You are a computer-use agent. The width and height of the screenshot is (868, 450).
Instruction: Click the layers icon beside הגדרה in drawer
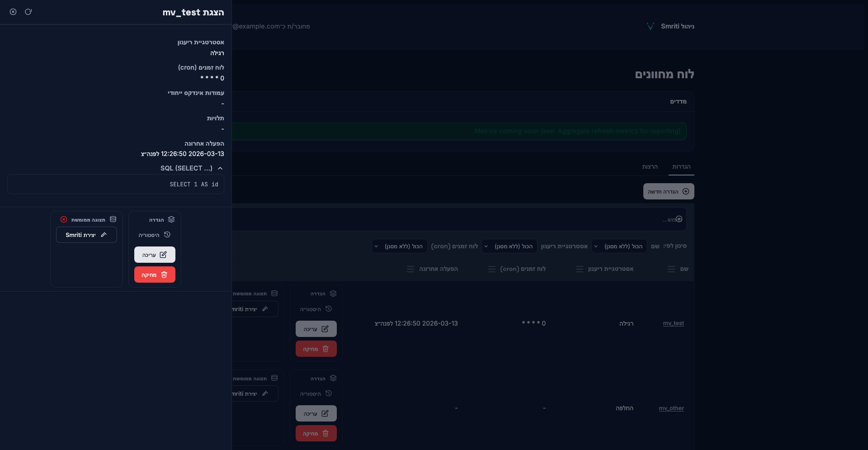click(171, 219)
